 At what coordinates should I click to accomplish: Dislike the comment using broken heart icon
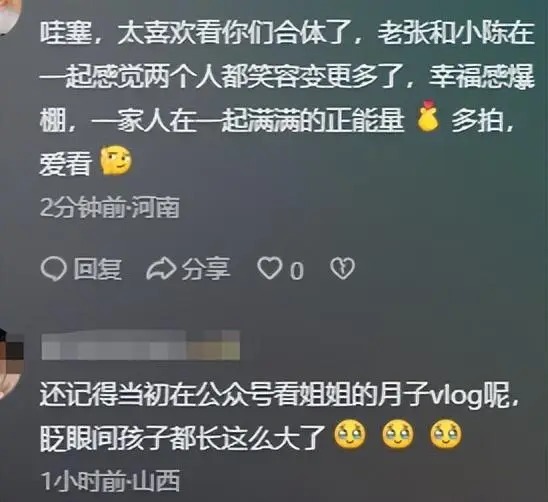pos(342,268)
